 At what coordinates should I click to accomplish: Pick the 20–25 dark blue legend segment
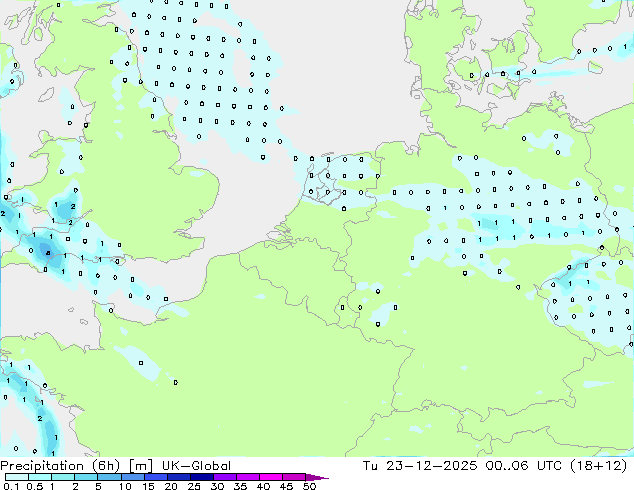(x=179, y=477)
